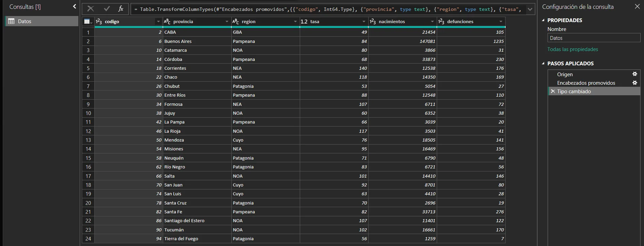Click the Chaco cell
This screenshot has width=644, height=246.
197,77
